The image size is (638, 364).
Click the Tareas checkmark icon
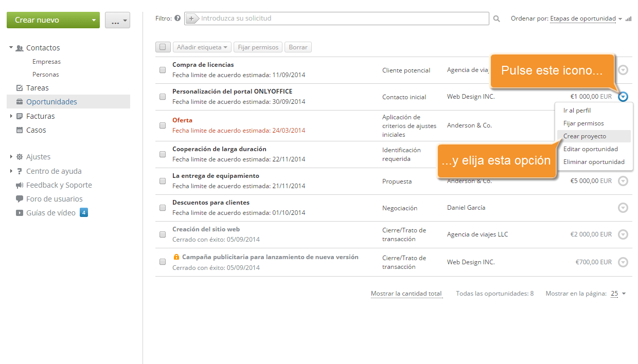point(20,88)
